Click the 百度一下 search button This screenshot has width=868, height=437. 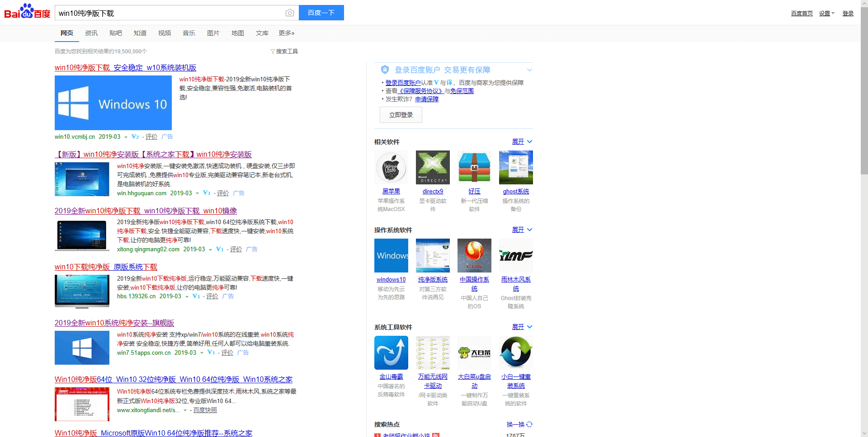point(321,13)
